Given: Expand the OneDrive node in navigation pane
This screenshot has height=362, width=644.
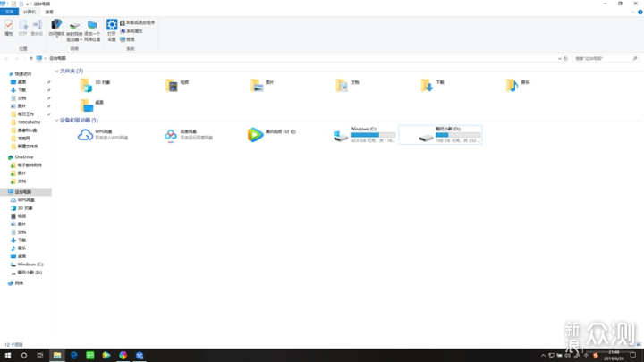Looking at the screenshot, I should pos(4,156).
